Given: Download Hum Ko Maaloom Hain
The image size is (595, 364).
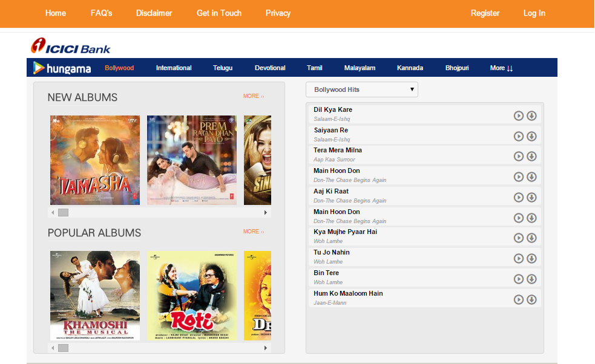Looking at the screenshot, I should (x=531, y=299).
